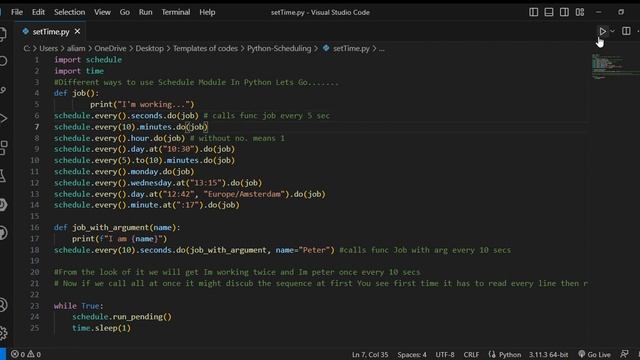Click line number 23 in gutter
Screen dimensions: 640x360
pos(35,306)
